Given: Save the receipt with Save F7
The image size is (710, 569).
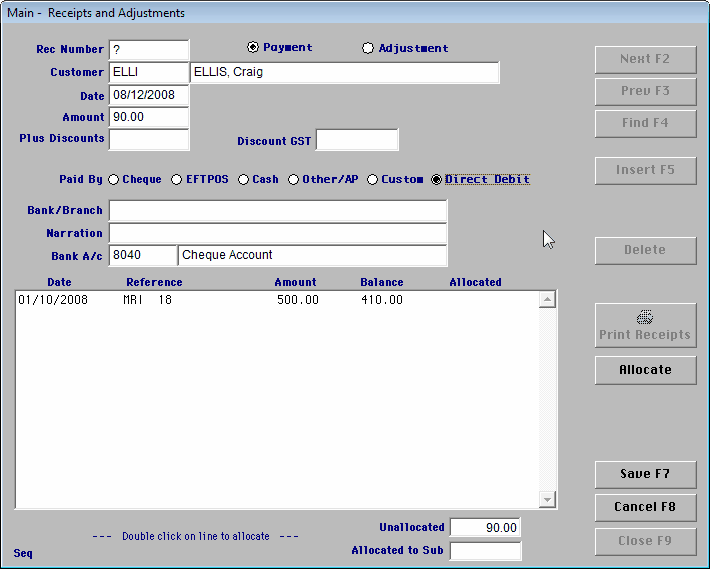Looking at the screenshot, I should pos(645,474).
